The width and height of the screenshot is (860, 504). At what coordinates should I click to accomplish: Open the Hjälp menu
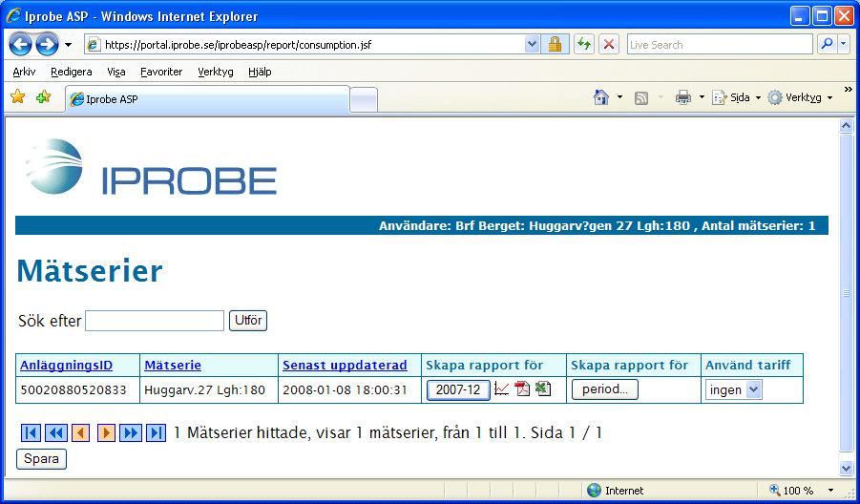click(x=260, y=72)
